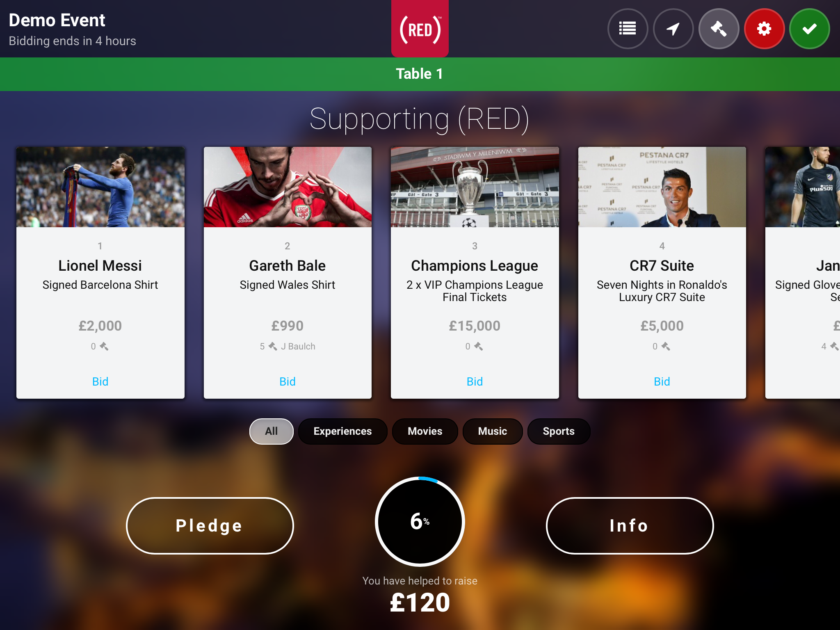Switch to the Music category
Screen dimensions: 840x630
pos(493,431)
